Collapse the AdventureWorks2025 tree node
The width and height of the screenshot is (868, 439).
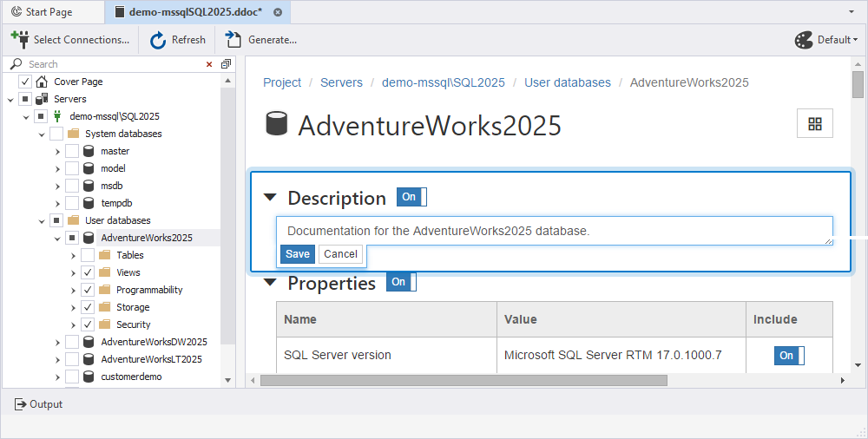(x=57, y=239)
